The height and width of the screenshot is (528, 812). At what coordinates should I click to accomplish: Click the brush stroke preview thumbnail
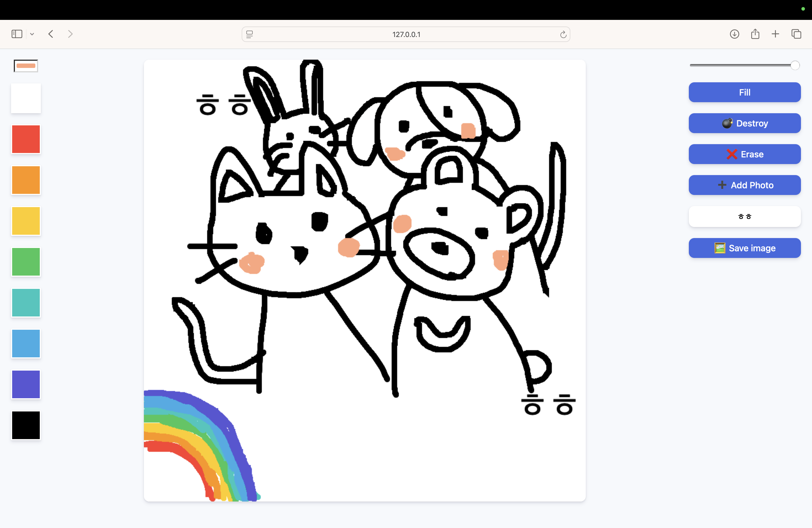coord(26,66)
